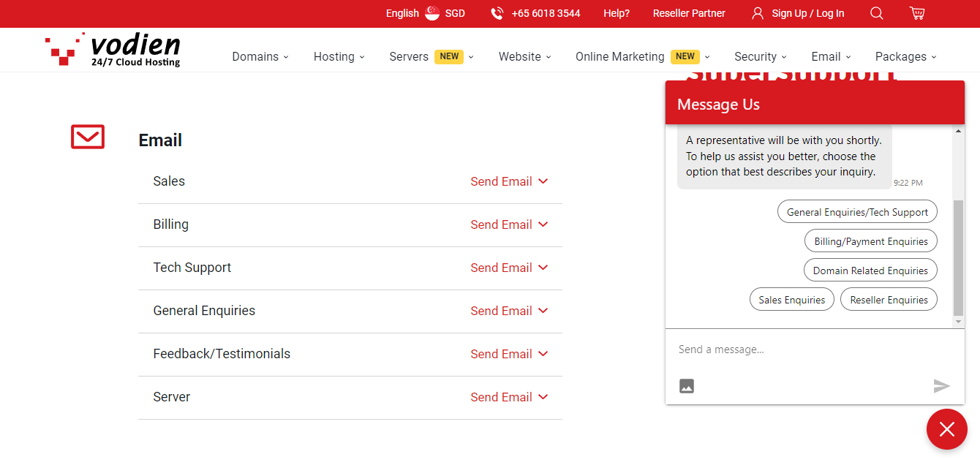
Task: Click the phone handset icon
Action: [497, 13]
